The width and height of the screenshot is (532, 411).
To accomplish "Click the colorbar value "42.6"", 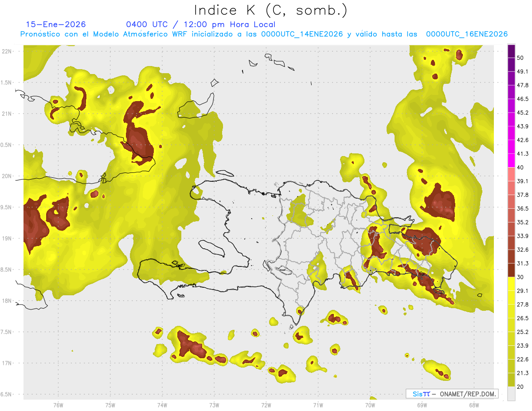I will tap(523, 140).
